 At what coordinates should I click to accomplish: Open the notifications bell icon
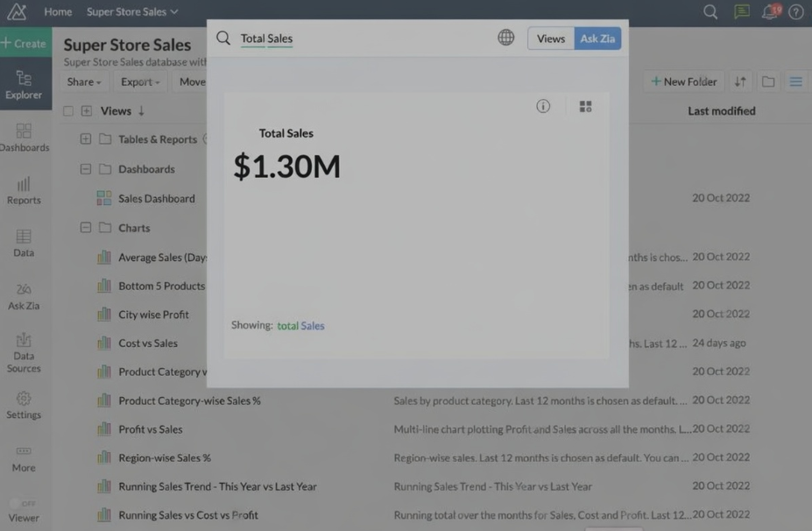770,12
